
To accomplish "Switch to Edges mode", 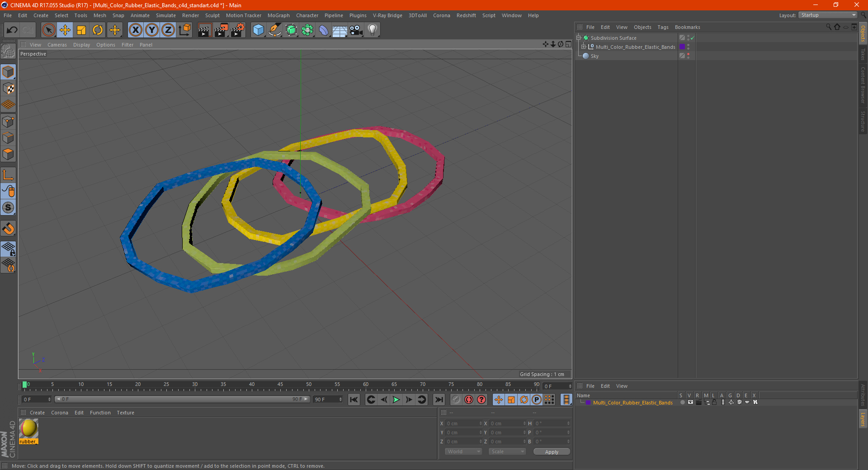I will [x=8, y=138].
